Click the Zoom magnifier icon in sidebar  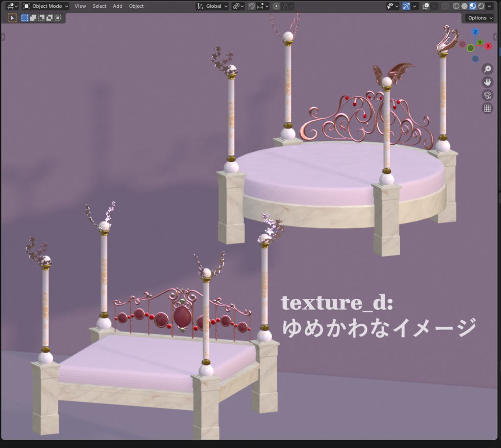click(x=487, y=69)
